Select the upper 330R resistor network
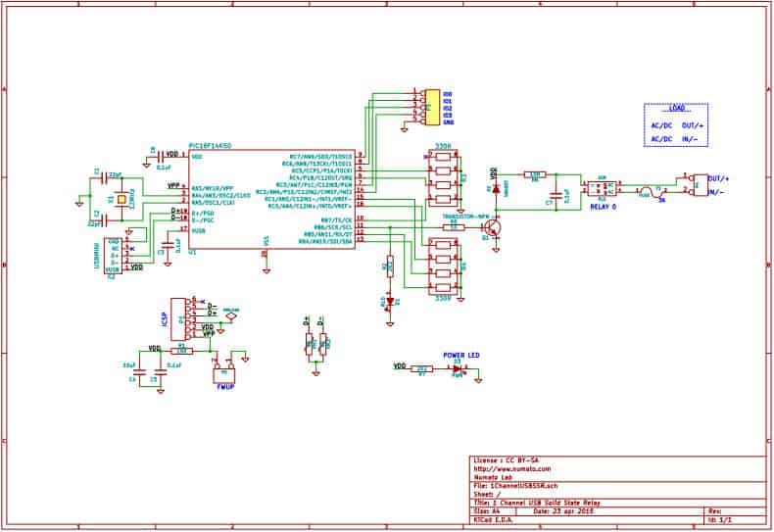The width and height of the screenshot is (774, 532). (x=444, y=176)
